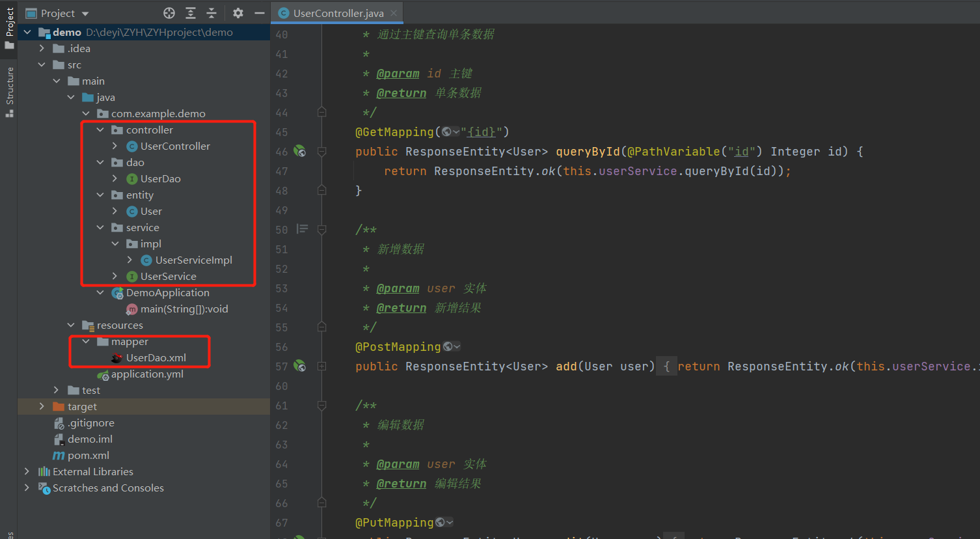The width and height of the screenshot is (980, 539).
Task: Click rendered-doc toggle icon at line 50
Action: click(x=303, y=229)
